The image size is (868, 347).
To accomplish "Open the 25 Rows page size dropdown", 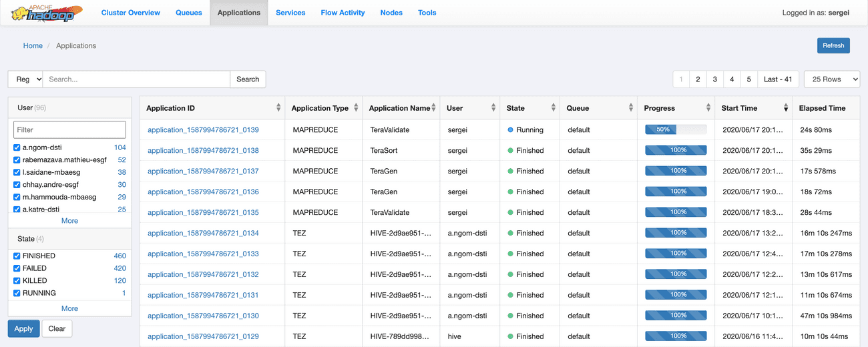I will pos(831,79).
